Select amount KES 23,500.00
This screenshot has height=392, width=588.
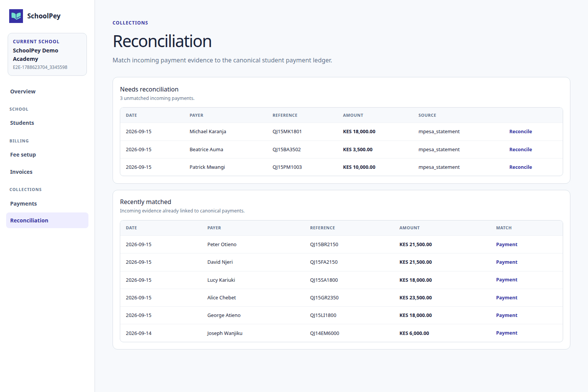pyautogui.click(x=416, y=298)
